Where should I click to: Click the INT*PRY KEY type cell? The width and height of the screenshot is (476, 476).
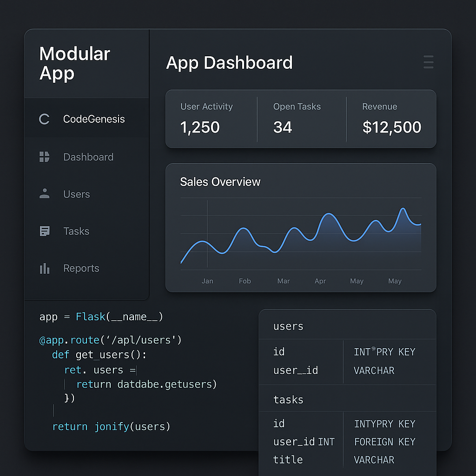(x=384, y=351)
